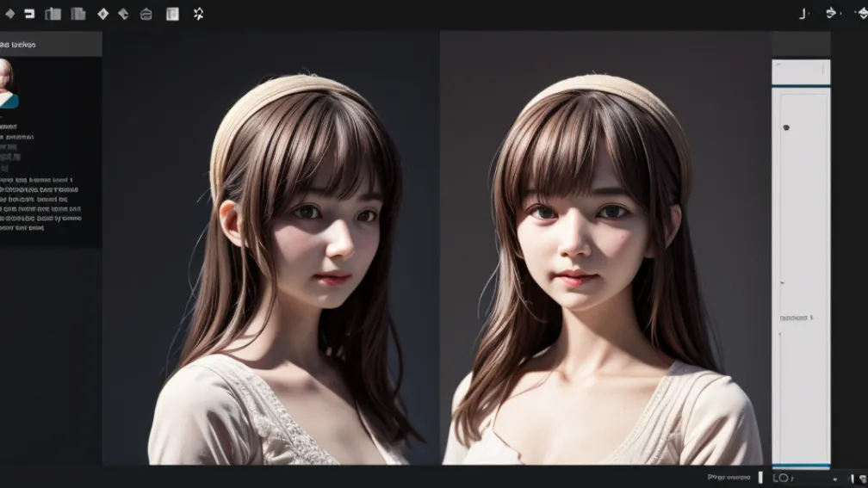Select the tilted tag icon in toolbar
The image size is (868, 488).
123,14
